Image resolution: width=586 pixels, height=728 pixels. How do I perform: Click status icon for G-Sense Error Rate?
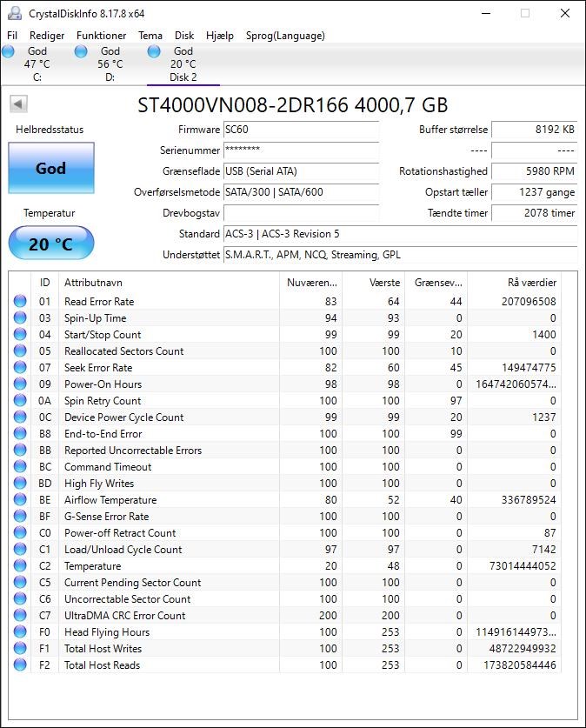(x=20, y=516)
